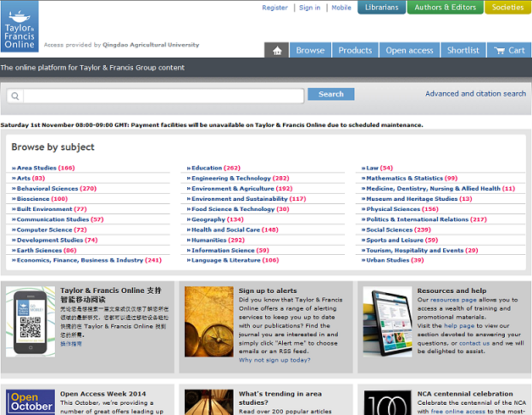
Task: Click the contact us link
Action: [474, 343]
